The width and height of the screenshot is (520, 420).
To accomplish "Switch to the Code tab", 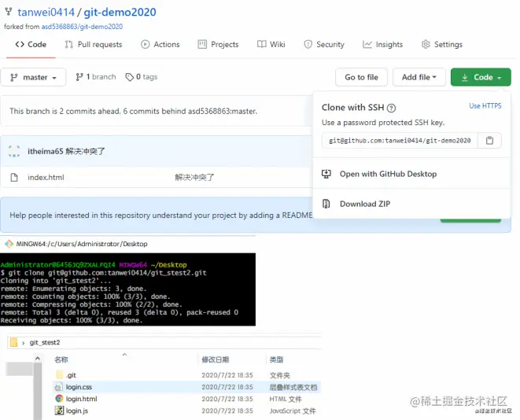I will (31, 44).
